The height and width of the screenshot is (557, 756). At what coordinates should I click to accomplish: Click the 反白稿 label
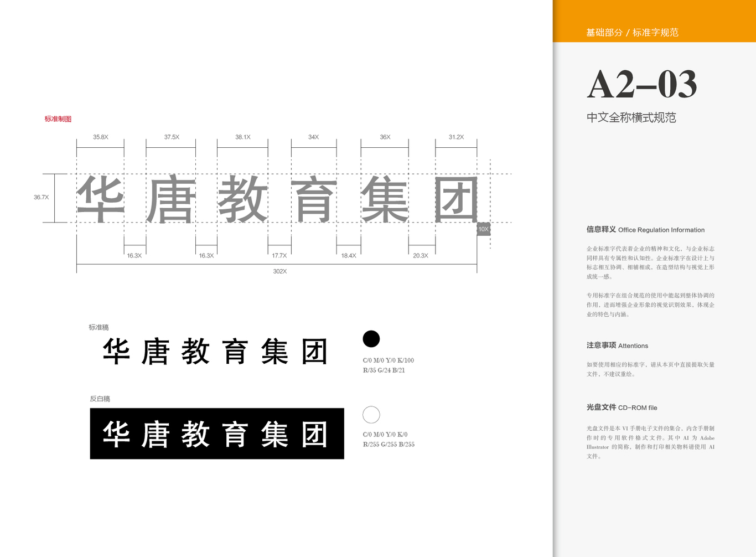click(100, 399)
